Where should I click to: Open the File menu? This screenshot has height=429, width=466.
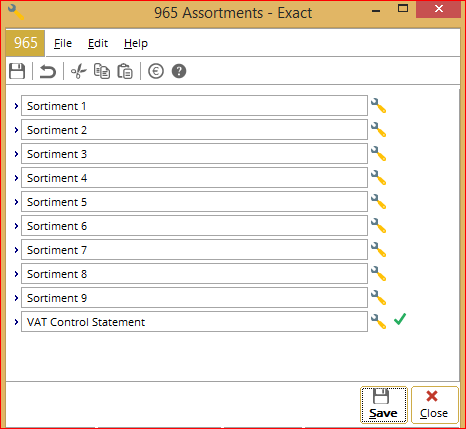pos(63,43)
